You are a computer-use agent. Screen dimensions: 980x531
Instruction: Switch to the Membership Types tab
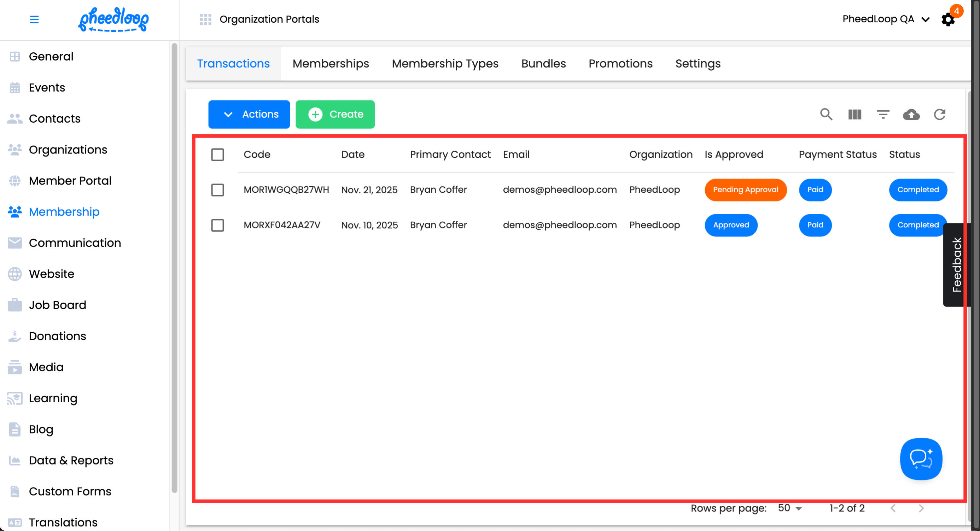coord(445,64)
